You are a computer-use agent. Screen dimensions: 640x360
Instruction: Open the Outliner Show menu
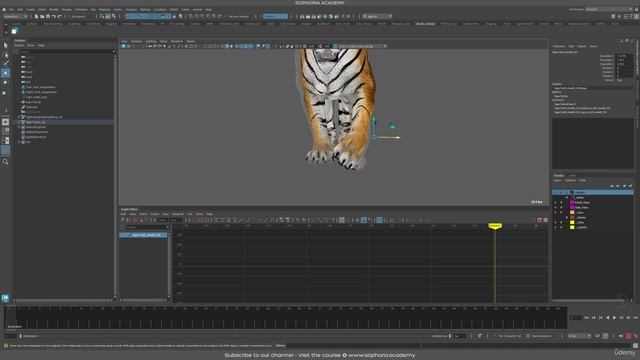31,45
